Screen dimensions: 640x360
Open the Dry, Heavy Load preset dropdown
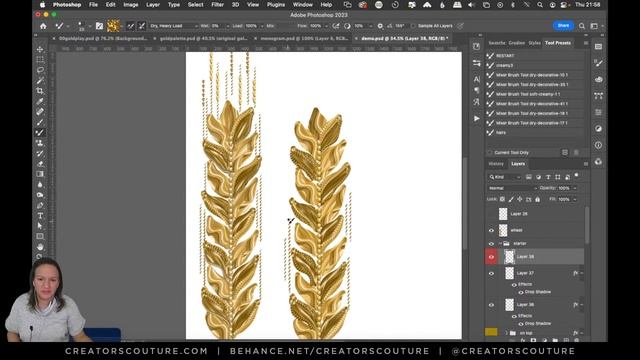173,26
